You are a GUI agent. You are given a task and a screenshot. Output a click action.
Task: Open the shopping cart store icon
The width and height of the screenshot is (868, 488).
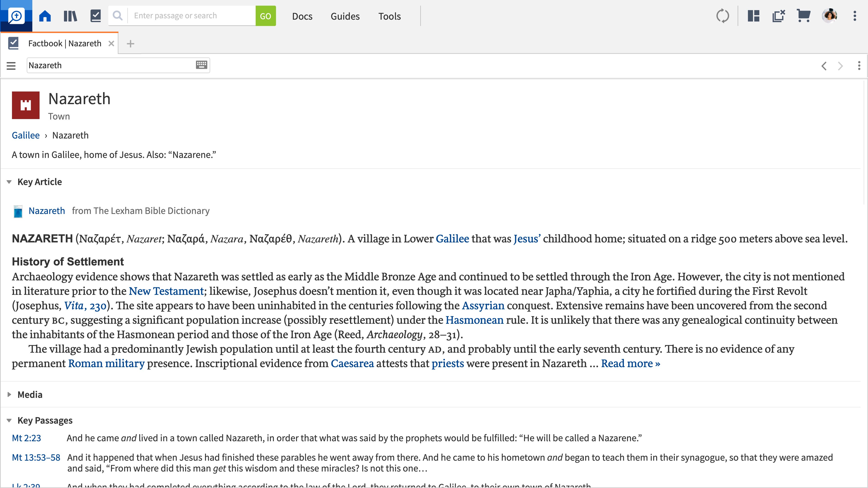point(804,16)
